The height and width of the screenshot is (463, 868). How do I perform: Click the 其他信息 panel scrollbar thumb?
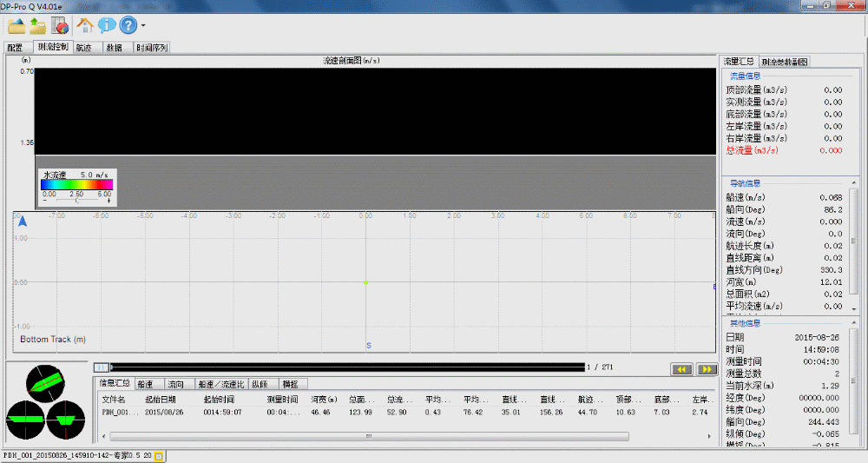pos(853,381)
